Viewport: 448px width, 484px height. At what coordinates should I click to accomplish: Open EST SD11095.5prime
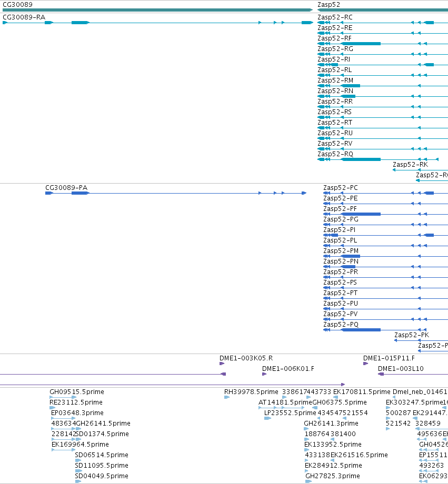point(102,465)
